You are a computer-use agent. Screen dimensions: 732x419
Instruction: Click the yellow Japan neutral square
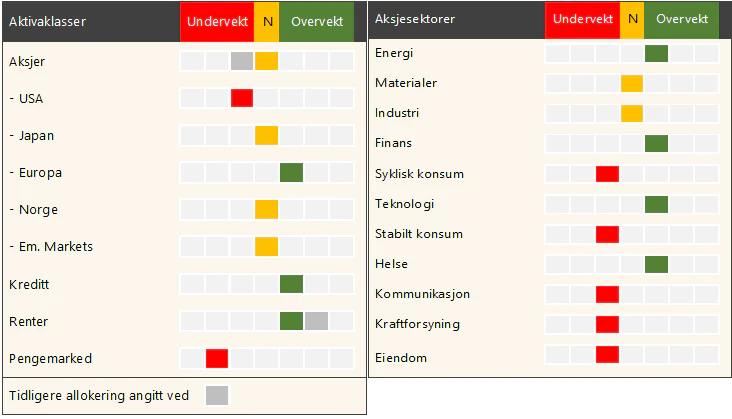(267, 135)
